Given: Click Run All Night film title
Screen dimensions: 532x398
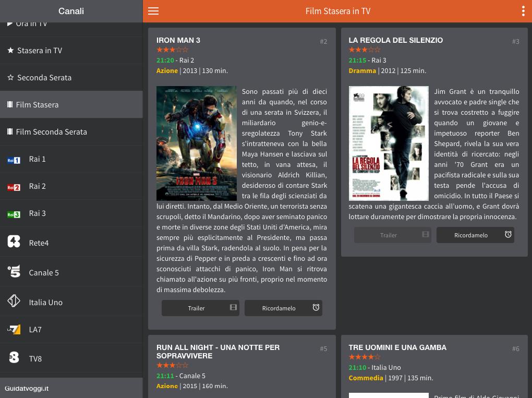Looking at the screenshot, I should point(218,352).
